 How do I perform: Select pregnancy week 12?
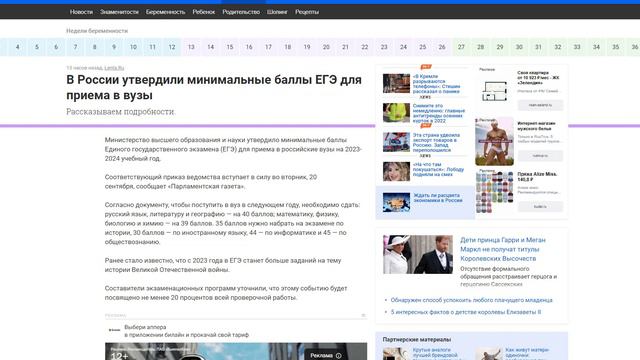tap(172, 47)
